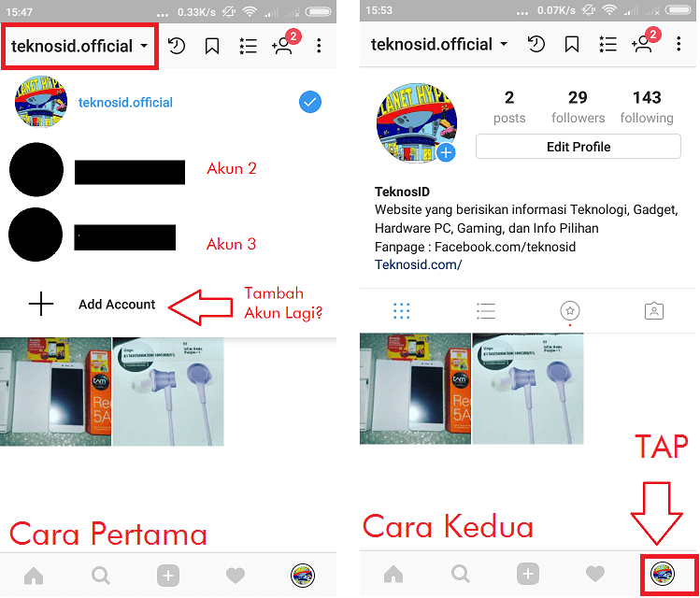
Task: Open Teknosid.com/ website link
Action: click(419, 264)
